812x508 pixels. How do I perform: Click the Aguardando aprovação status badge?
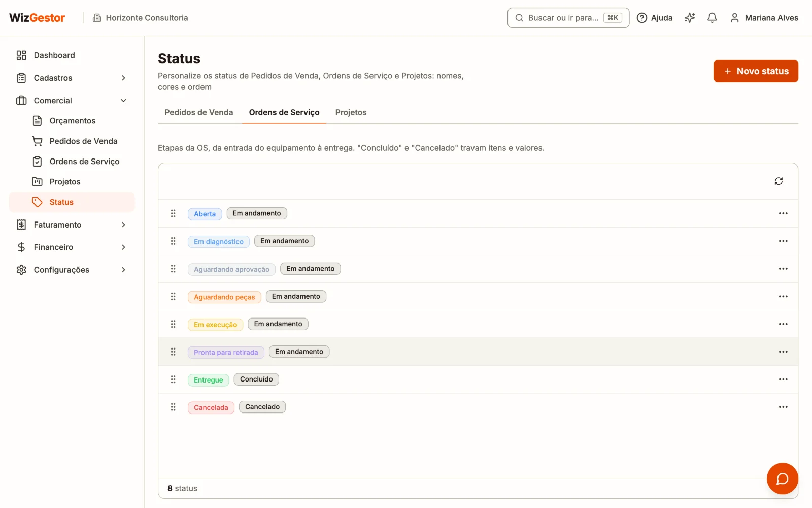231,269
